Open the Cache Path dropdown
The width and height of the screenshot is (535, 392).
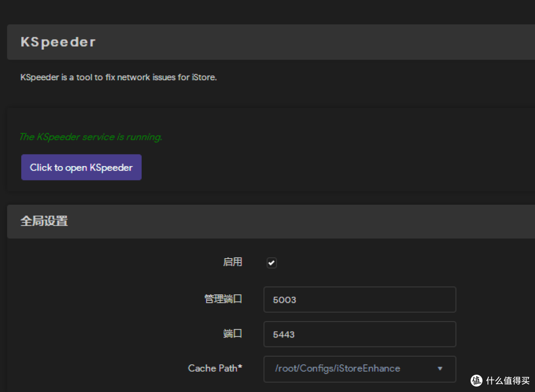tap(360, 369)
